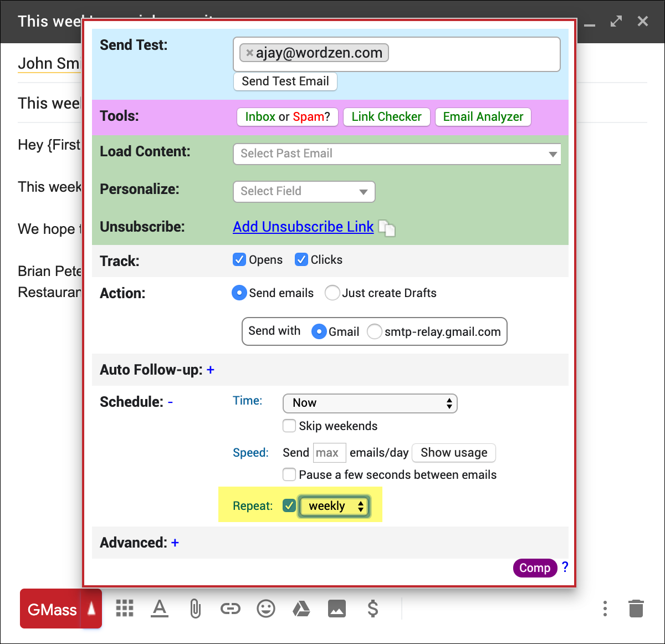Select Just create Drafts
The image size is (665, 644).
[332, 293]
